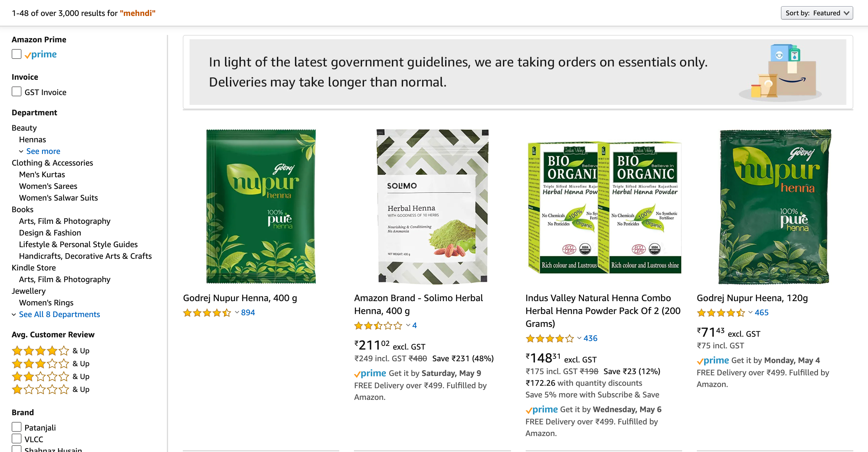Enable the Amazon Prime checkbox
Image resolution: width=868 pixels, height=452 pixels.
[x=17, y=54]
